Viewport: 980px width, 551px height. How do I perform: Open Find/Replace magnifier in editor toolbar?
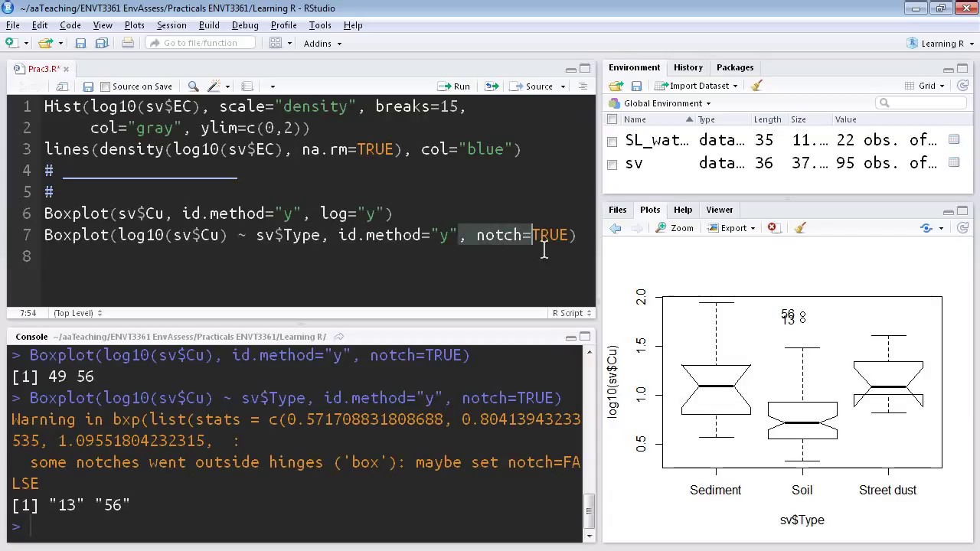[x=194, y=86]
